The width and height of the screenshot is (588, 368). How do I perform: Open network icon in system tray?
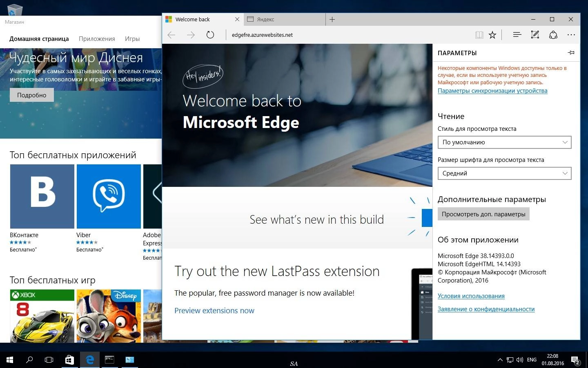pos(510,360)
